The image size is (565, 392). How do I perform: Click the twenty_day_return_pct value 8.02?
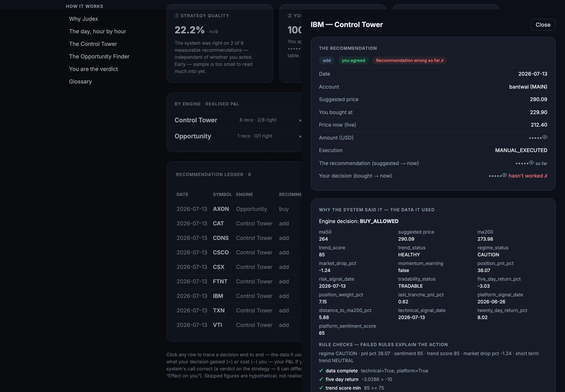click(482, 317)
